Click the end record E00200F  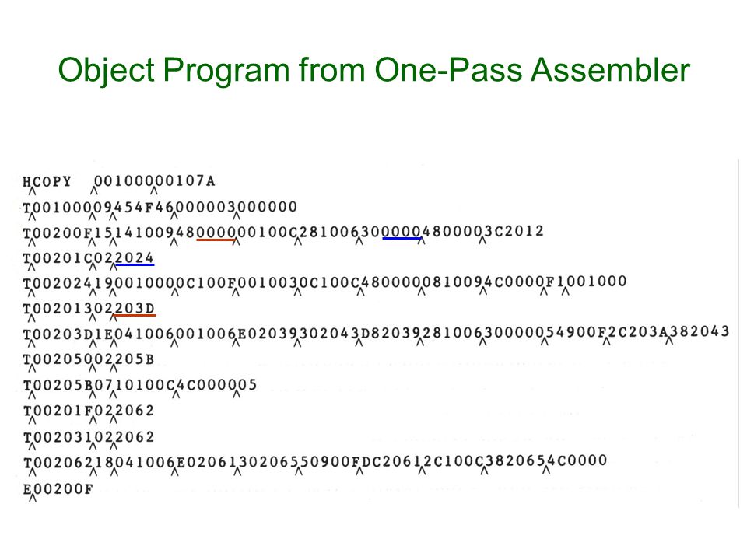[x=58, y=489]
